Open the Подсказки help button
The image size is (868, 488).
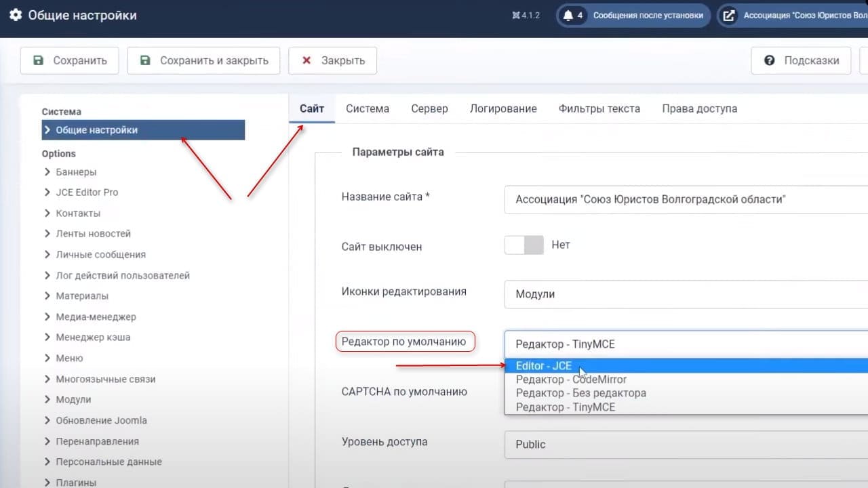pyautogui.click(x=801, y=60)
